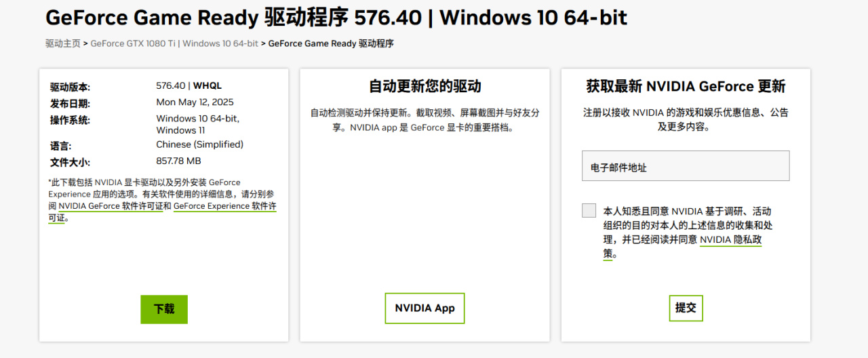Select file size value 857.78 MB
Image resolution: width=868 pixels, height=358 pixels.
pos(178,161)
